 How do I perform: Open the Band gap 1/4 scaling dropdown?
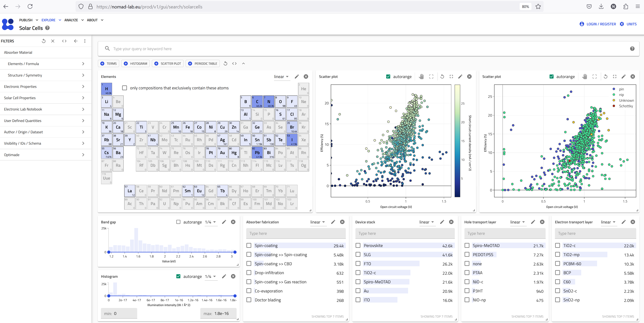210,222
